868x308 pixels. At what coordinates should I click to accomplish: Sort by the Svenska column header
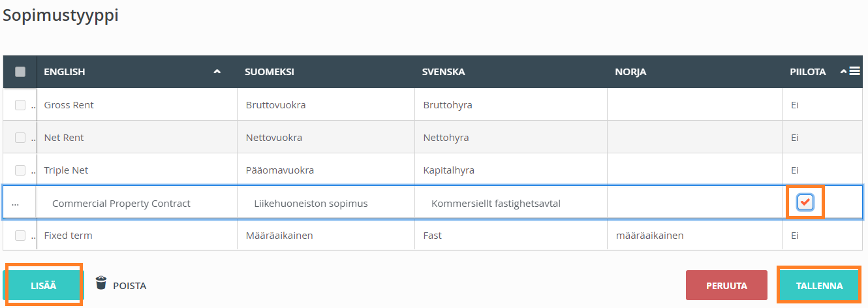point(444,72)
